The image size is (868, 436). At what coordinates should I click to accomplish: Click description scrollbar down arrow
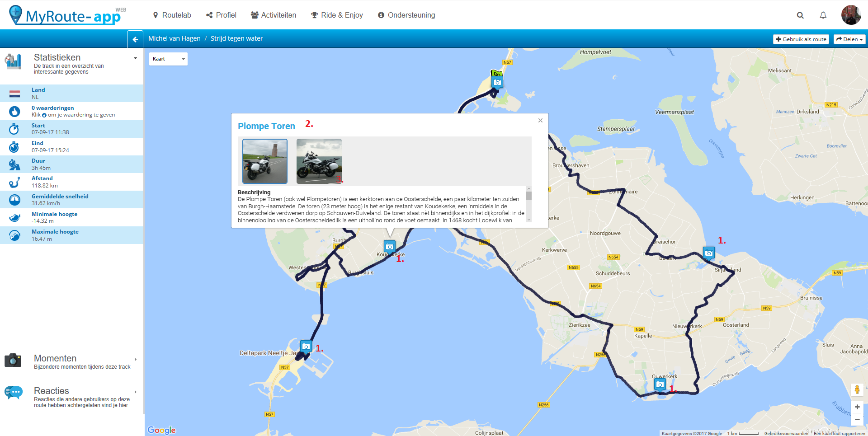pos(529,220)
